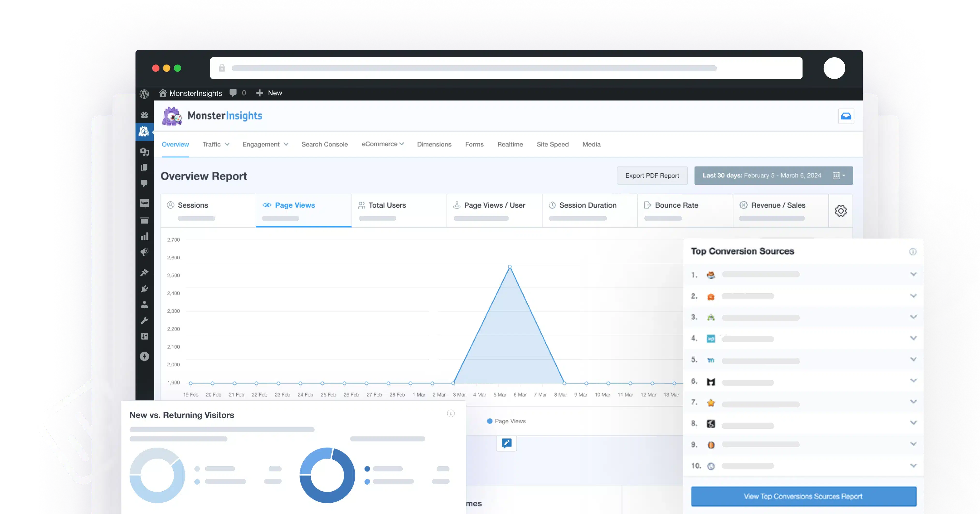Click Top Conversion Sources info icon

pos(913,251)
